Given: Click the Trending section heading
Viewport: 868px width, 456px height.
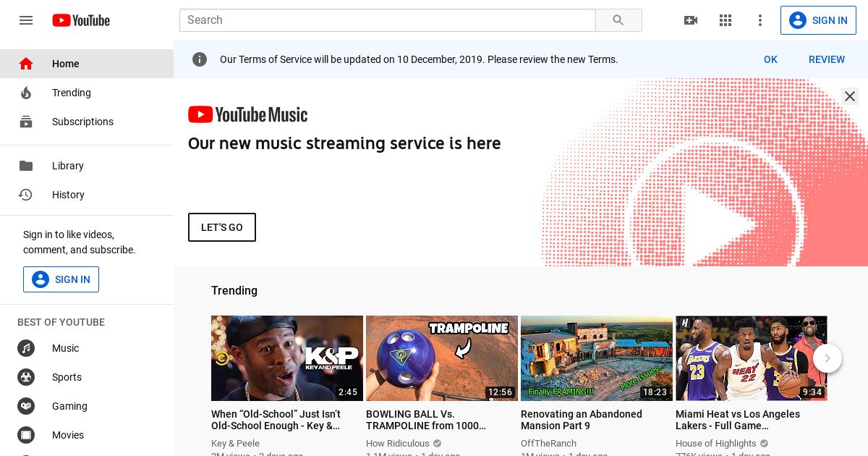Looking at the screenshot, I should pyautogui.click(x=234, y=290).
